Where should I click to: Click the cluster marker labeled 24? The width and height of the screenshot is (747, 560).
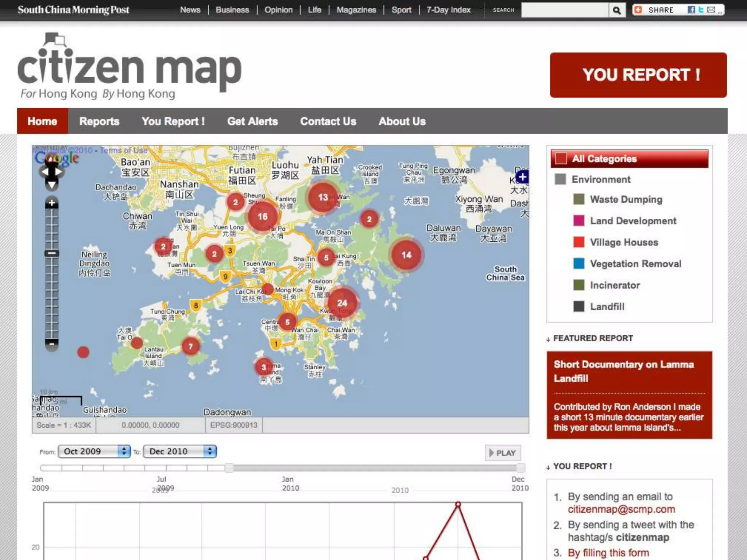pos(342,303)
